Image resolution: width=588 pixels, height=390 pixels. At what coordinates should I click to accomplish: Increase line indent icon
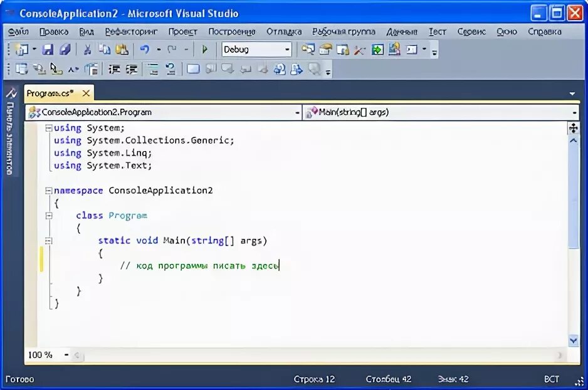pyautogui.click(x=132, y=69)
